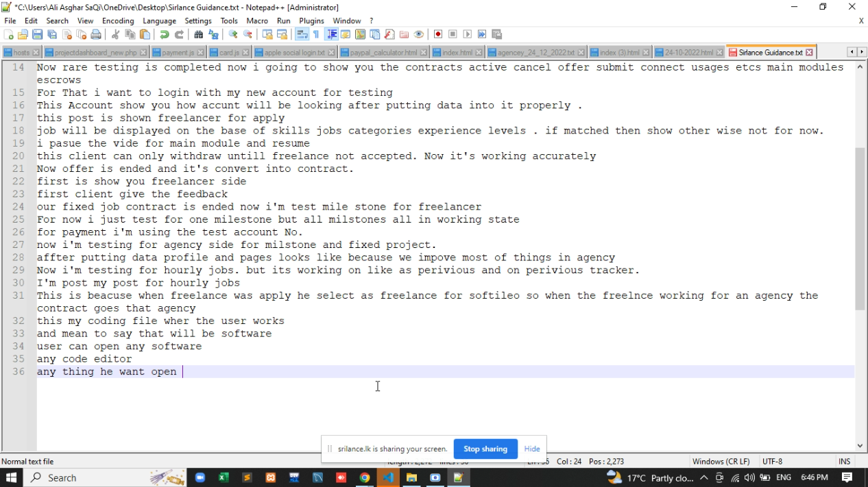Open Find with the binoculars icon
868x487 pixels.
(x=199, y=35)
